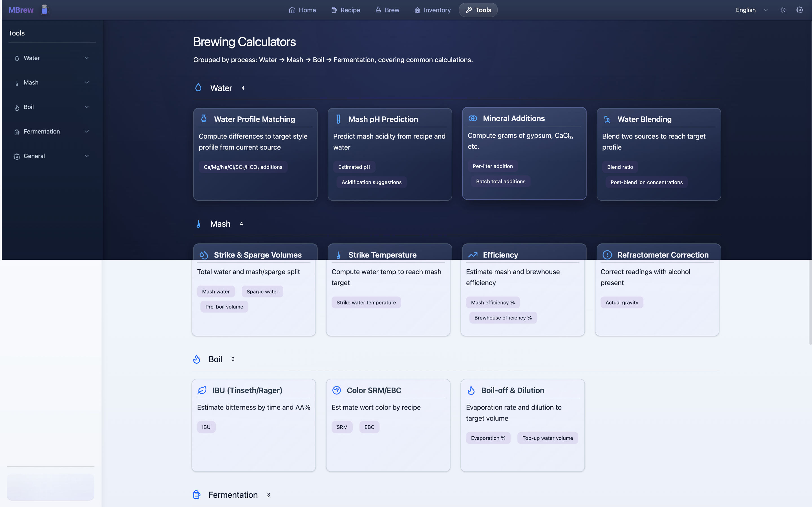This screenshot has height=507, width=812.
Task: Expand the General sidebar group chevron
Action: click(x=87, y=156)
